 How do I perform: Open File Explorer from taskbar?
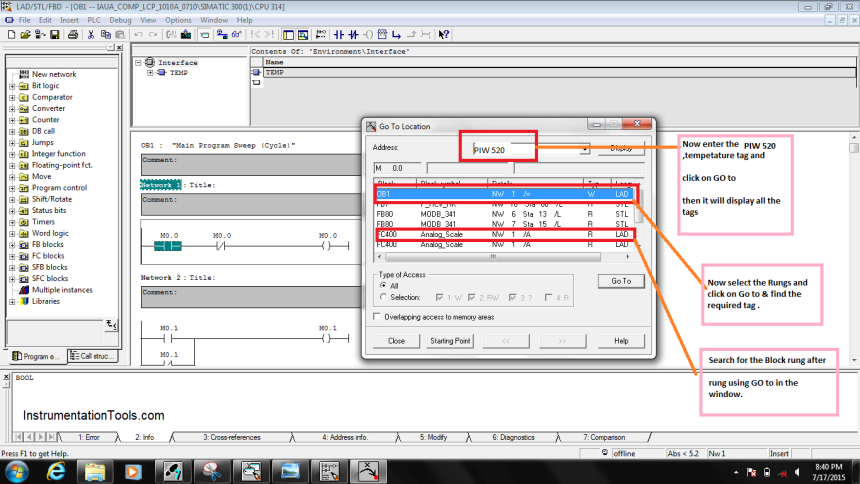pyautogui.click(x=95, y=471)
